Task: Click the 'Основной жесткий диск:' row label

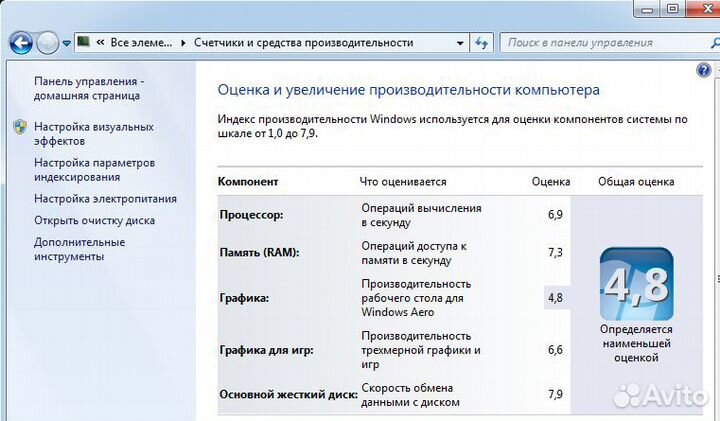Action: 288,394
